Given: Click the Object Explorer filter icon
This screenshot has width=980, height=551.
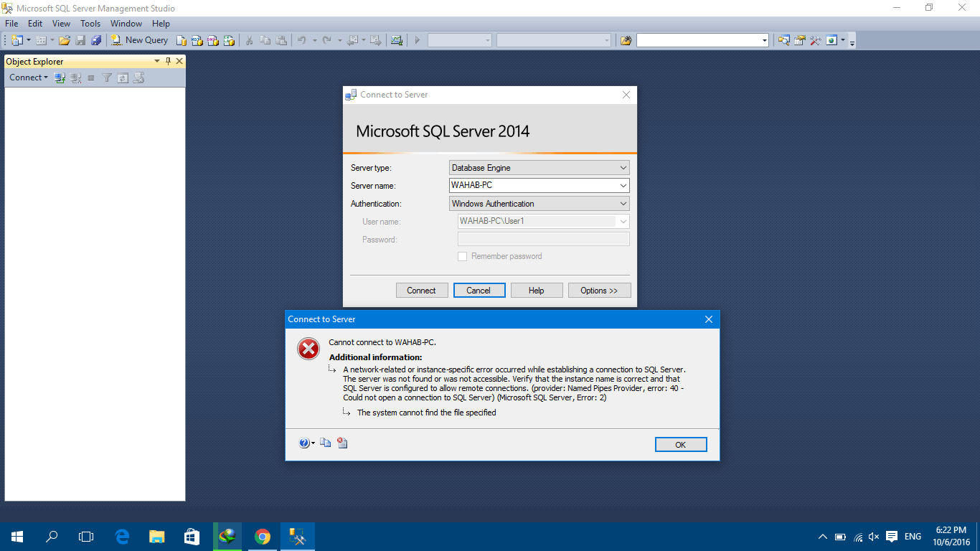Looking at the screenshot, I should [x=107, y=77].
